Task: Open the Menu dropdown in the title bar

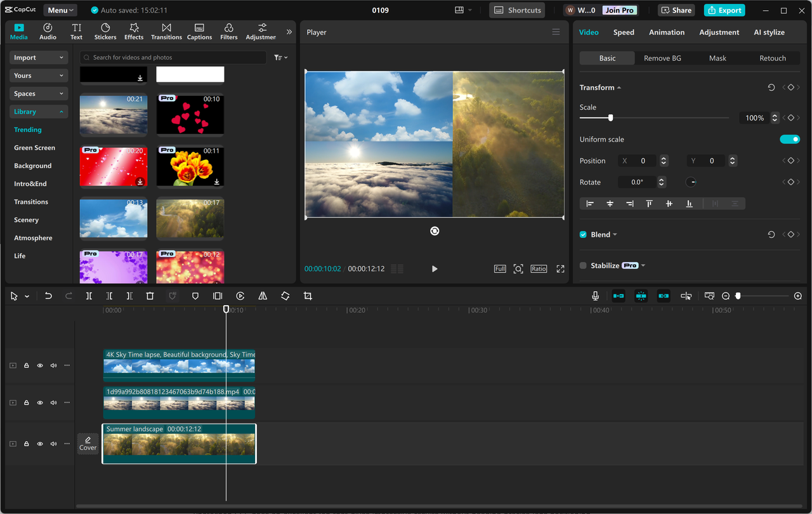Action: coord(60,10)
